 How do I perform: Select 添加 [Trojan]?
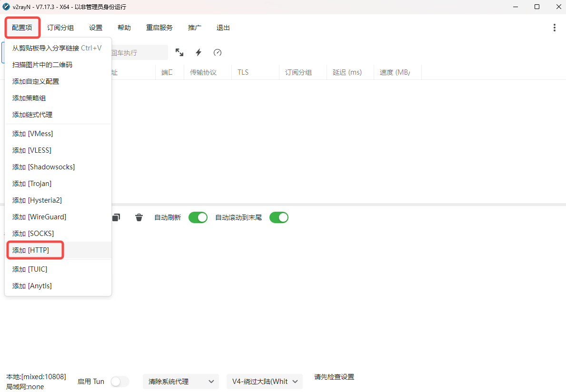58,183
